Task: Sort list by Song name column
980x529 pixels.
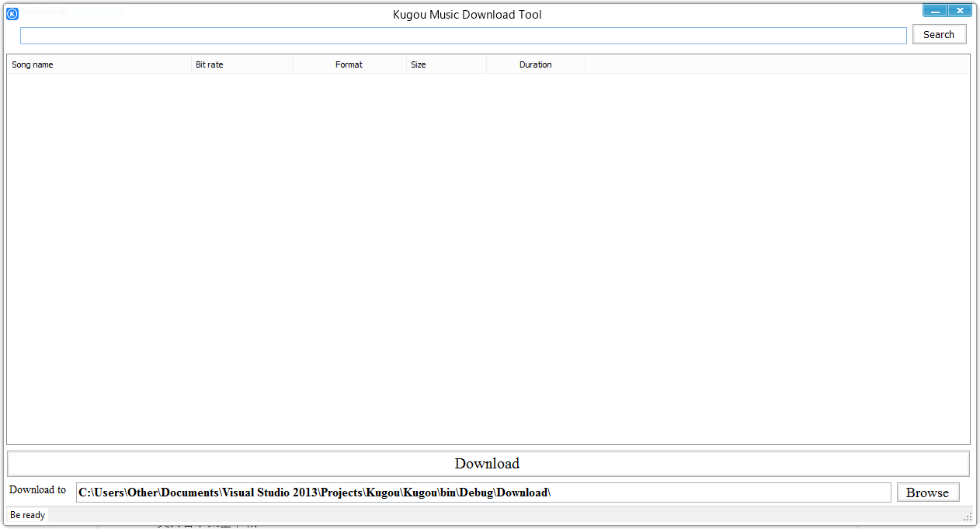Action: pos(99,64)
